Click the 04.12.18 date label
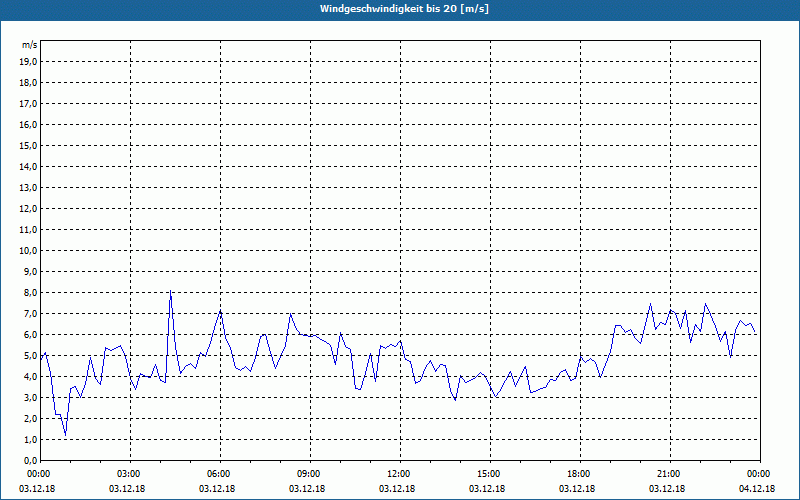 pyautogui.click(x=757, y=489)
